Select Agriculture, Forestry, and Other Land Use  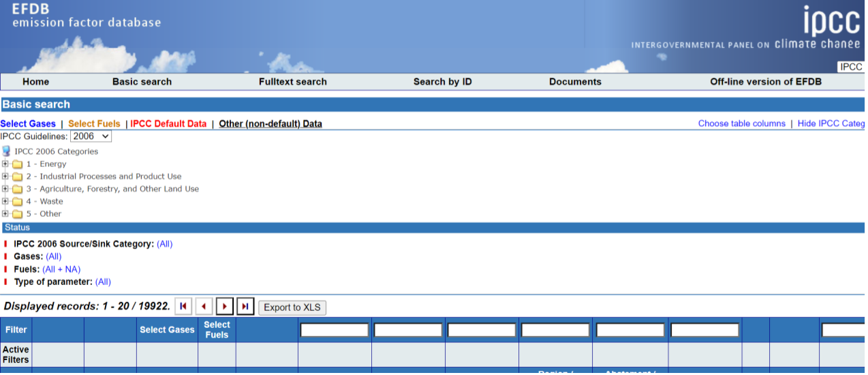tap(112, 189)
